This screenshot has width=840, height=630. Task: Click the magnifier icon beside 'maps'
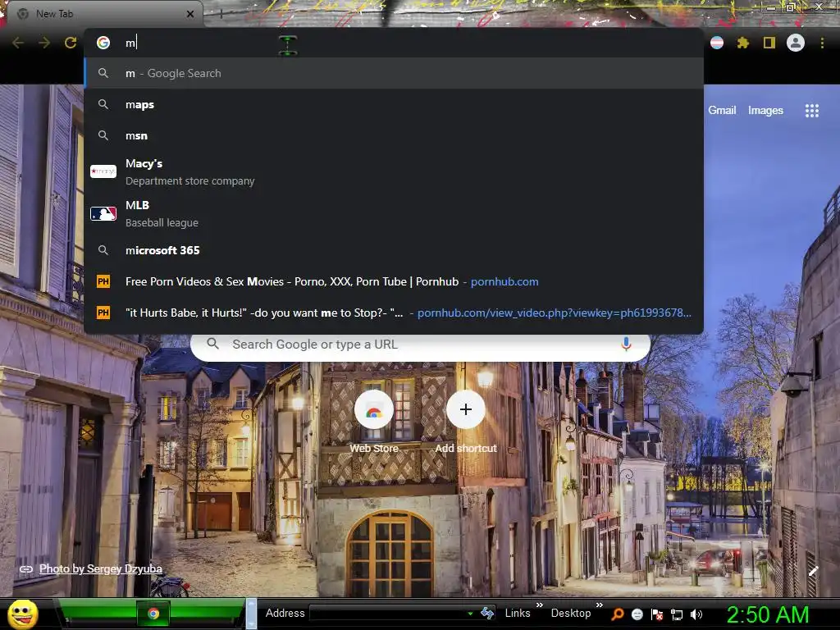click(103, 104)
